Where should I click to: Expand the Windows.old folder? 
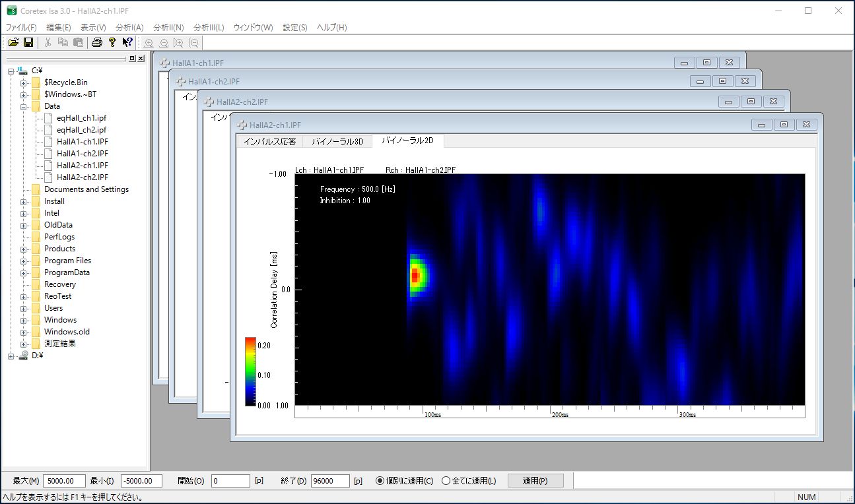pos(24,332)
